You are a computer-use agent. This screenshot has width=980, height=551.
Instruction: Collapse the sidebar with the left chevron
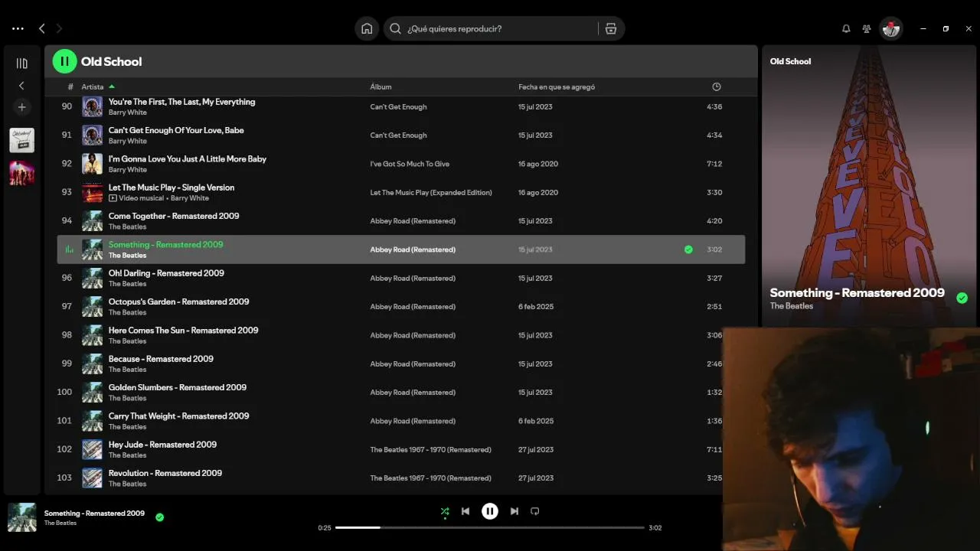[x=21, y=86]
